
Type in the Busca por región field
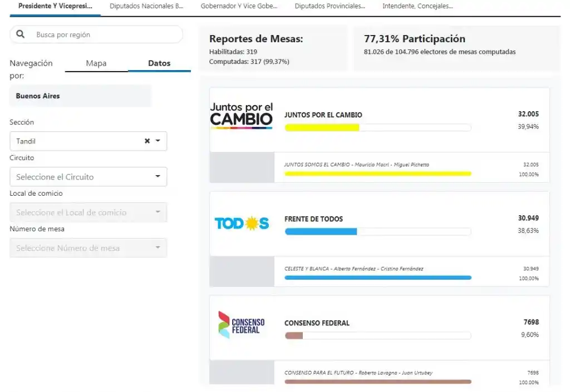(x=106, y=34)
